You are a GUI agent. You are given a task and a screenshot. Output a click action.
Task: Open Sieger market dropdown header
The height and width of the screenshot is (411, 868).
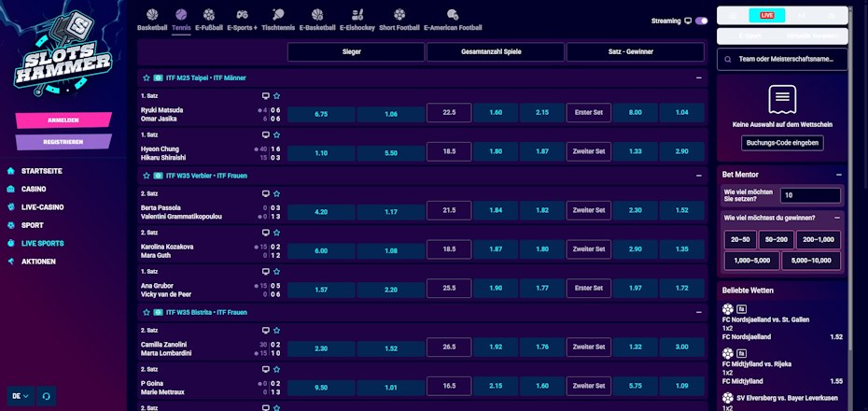click(356, 52)
